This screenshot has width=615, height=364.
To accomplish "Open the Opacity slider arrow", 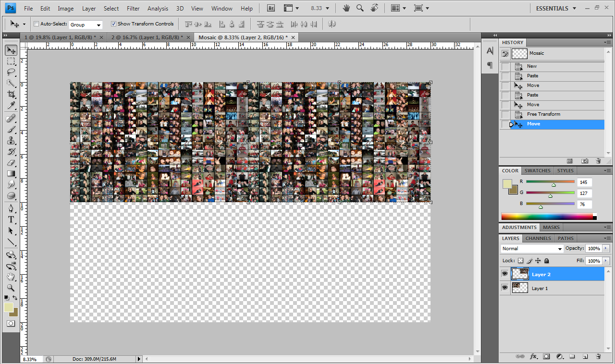I will click(x=605, y=249).
